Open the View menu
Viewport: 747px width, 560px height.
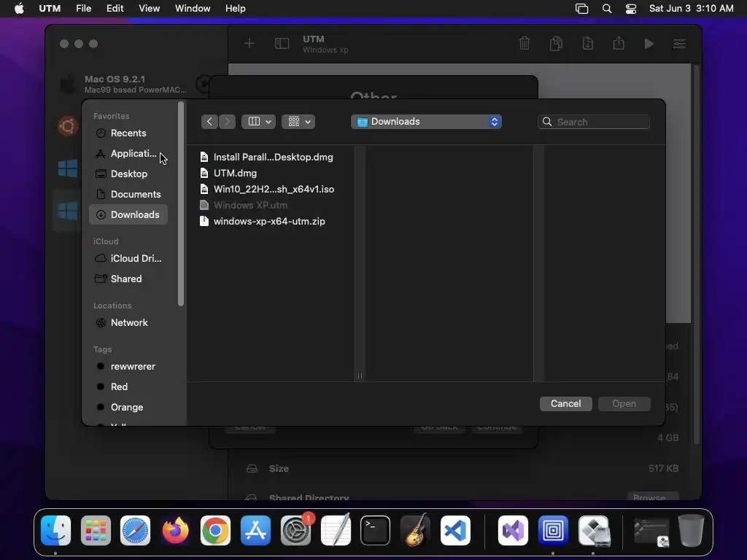[x=149, y=9]
